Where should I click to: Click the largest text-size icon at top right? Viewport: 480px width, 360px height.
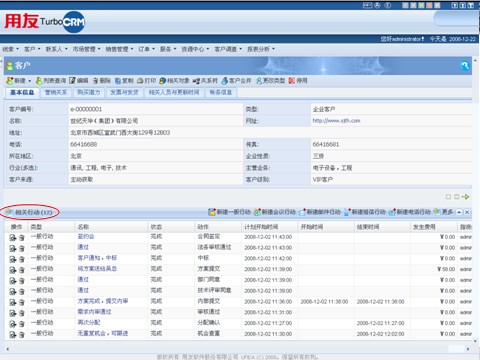(x=471, y=5)
